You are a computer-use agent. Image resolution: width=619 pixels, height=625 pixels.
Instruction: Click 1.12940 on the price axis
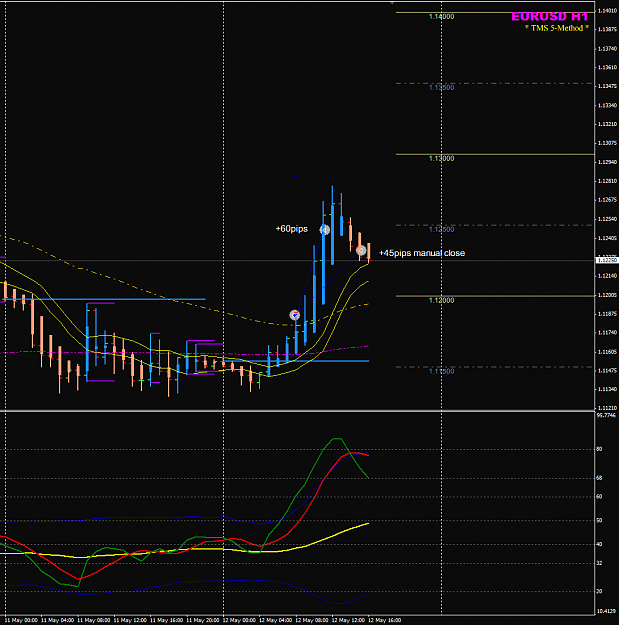coord(607,162)
